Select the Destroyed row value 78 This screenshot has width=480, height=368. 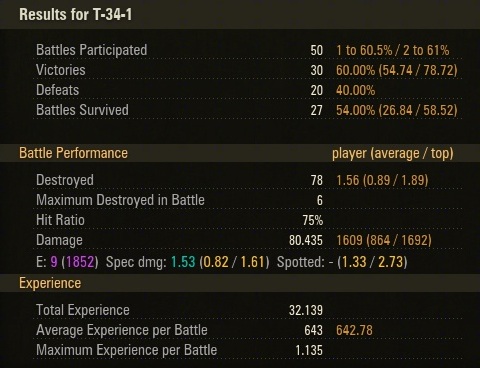[x=317, y=180]
